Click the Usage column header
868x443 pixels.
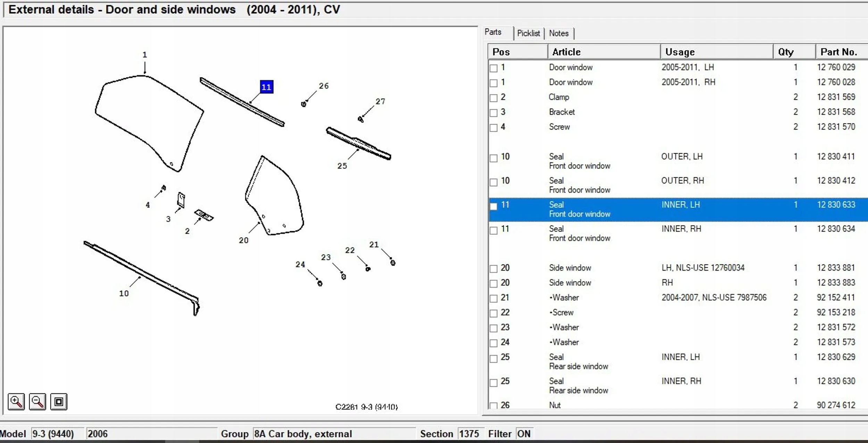click(717, 52)
